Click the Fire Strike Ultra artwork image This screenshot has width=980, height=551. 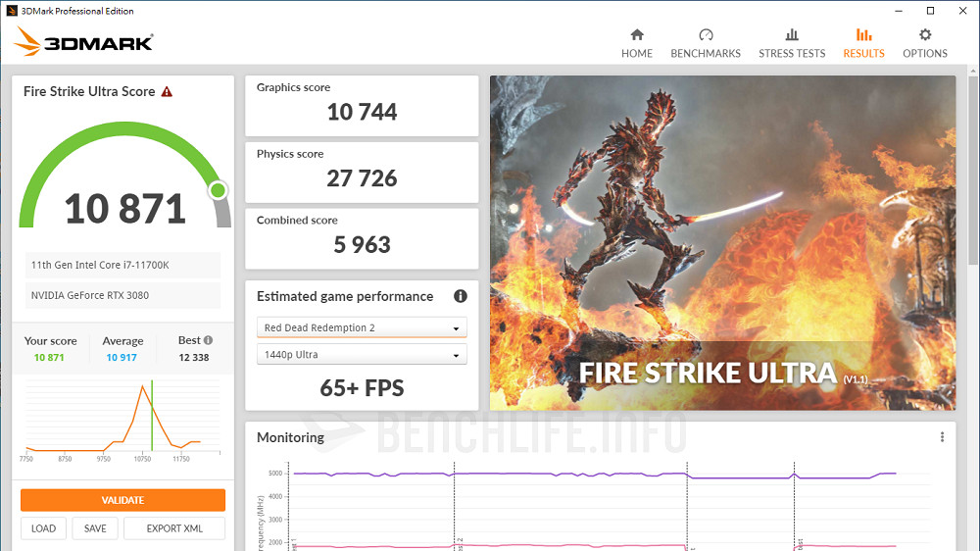722,243
